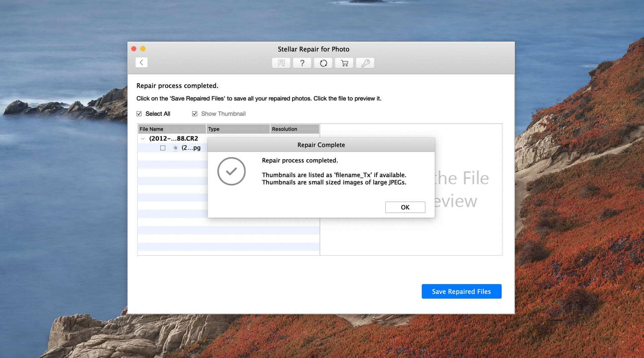Open the buy shopping cart icon

344,63
